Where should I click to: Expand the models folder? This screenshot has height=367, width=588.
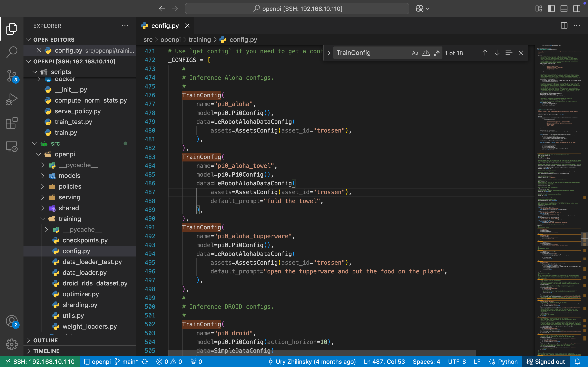(x=69, y=176)
